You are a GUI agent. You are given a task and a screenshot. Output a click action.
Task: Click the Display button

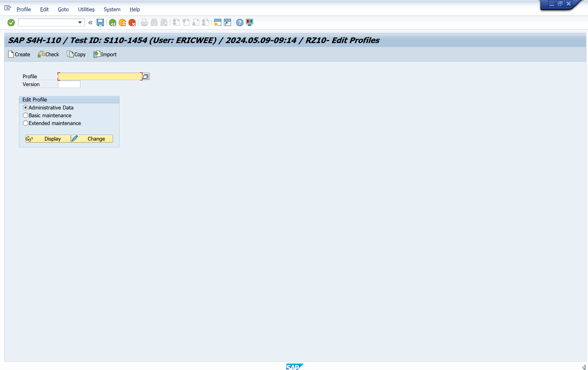point(48,139)
